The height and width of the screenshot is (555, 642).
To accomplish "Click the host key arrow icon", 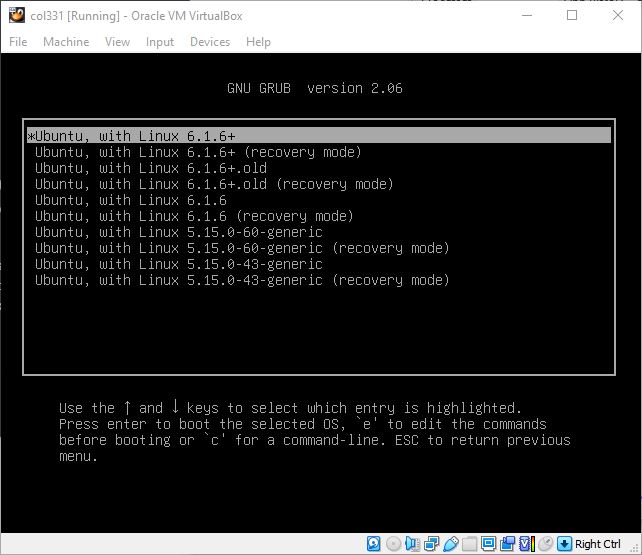I will [564, 544].
